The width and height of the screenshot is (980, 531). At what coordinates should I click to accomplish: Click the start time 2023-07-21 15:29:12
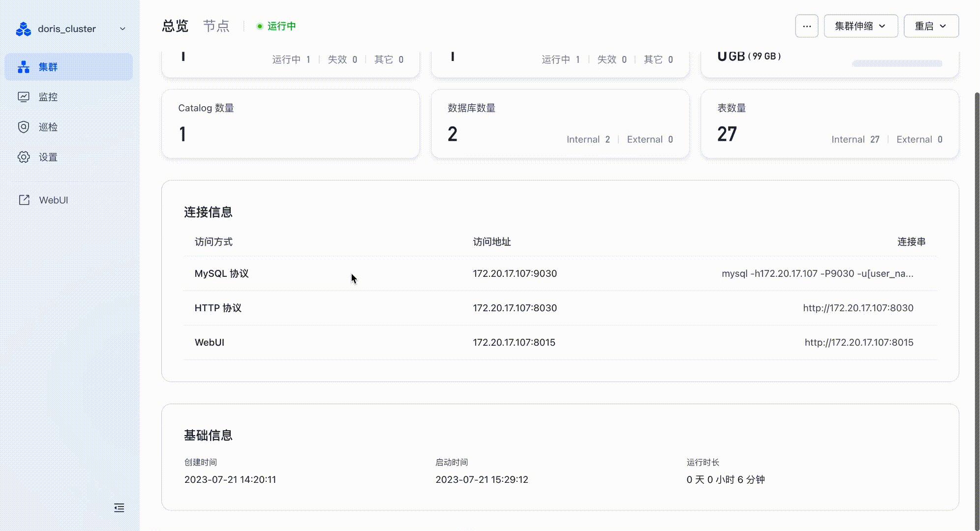pos(482,479)
